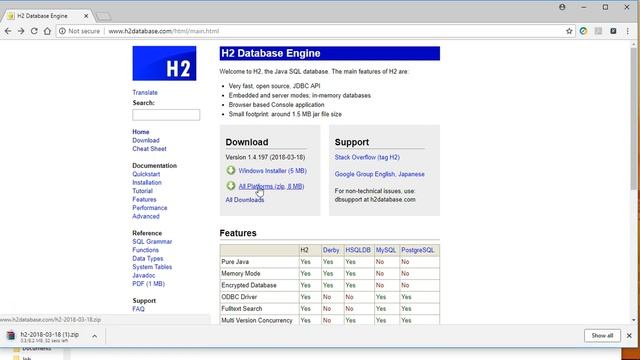Click Derby column header link
Screen dimensions: 640x360
pos(331,250)
